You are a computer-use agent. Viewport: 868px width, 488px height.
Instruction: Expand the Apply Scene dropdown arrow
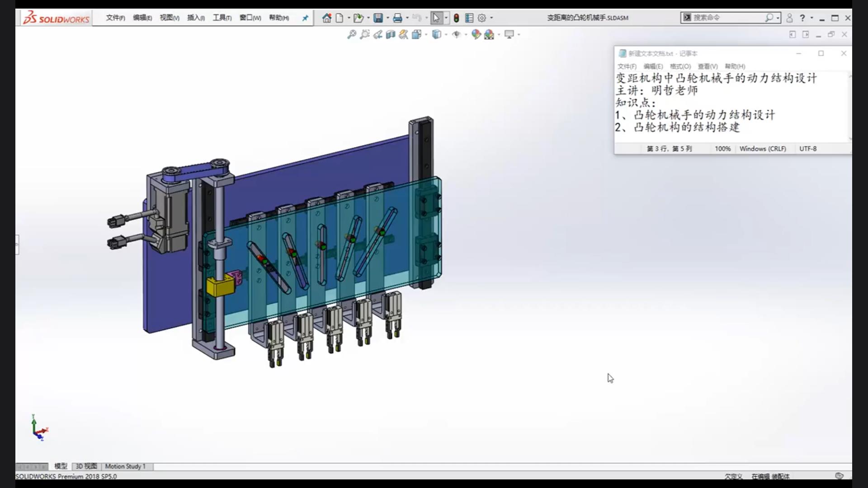point(499,34)
